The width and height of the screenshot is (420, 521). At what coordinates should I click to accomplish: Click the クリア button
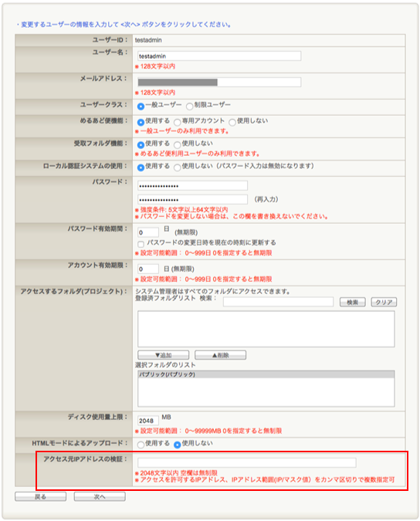point(384,302)
